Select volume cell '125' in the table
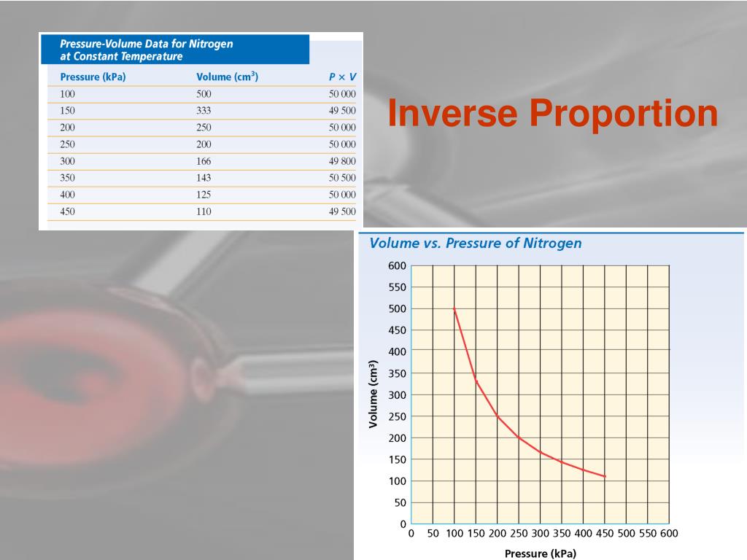 (x=204, y=194)
